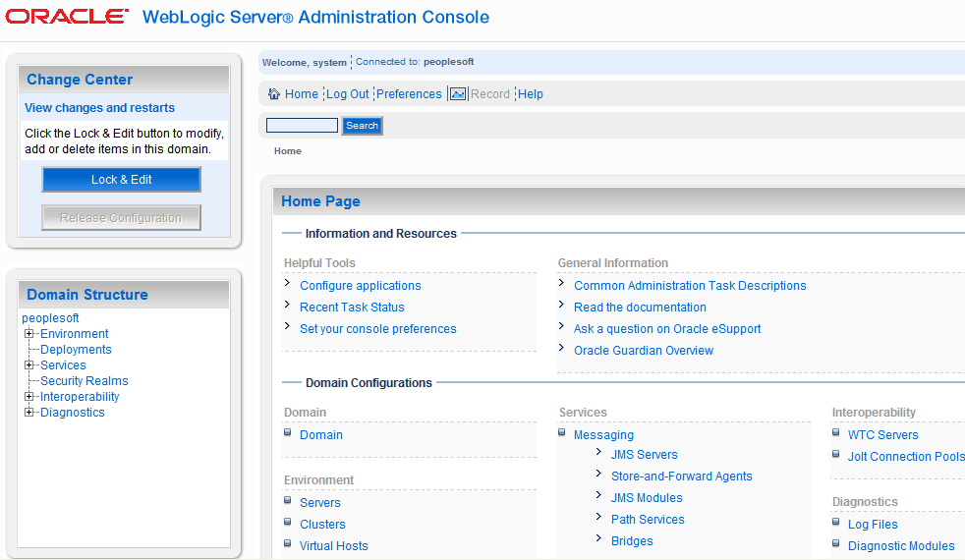This screenshot has width=965, height=560.
Task: Open the Path Services link
Action: click(648, 520)
